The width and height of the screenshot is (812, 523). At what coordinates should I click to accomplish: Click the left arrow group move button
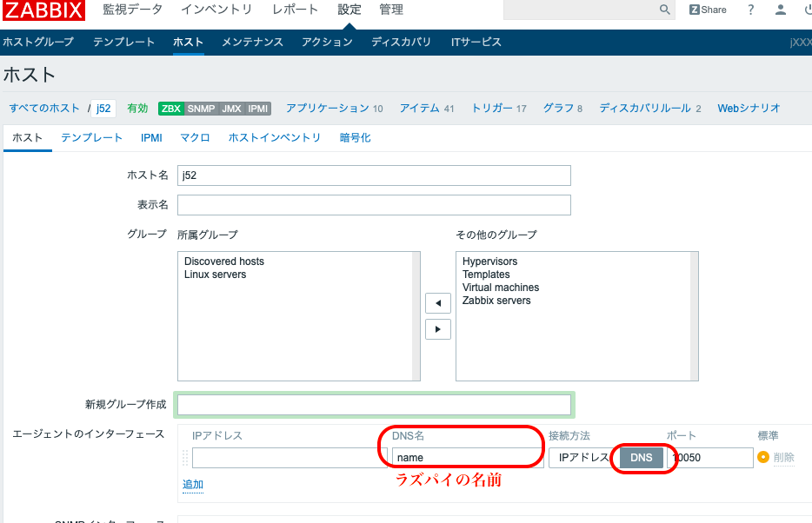[x=437, y=303]
